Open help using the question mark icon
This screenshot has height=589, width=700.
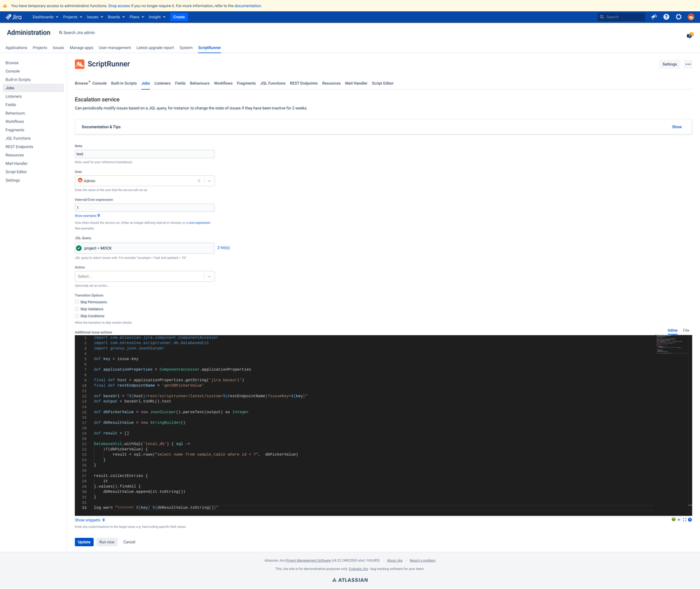[666, 17]
